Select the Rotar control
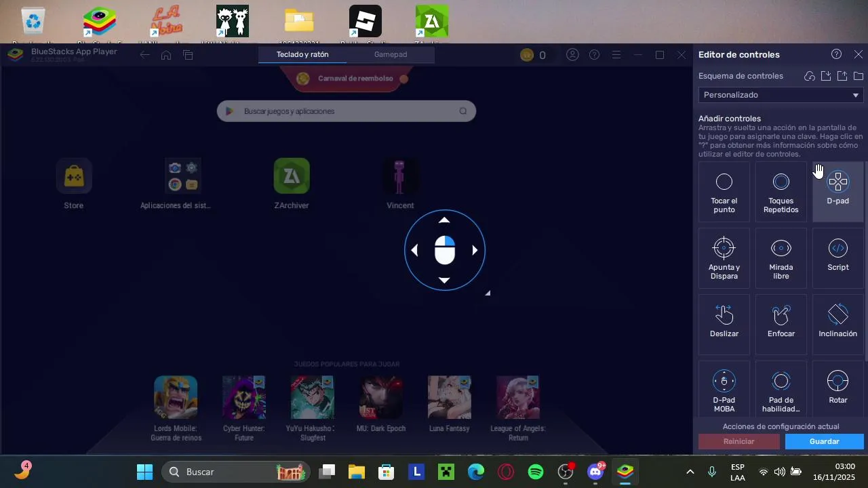868x488 pixels. tap(838, 390)
